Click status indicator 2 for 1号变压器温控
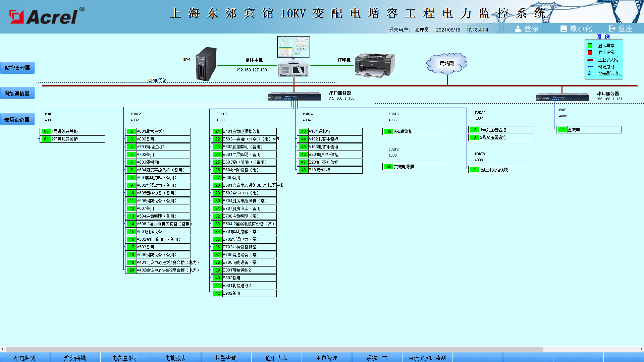The image size is (644, 362). (x=475, y=130)
